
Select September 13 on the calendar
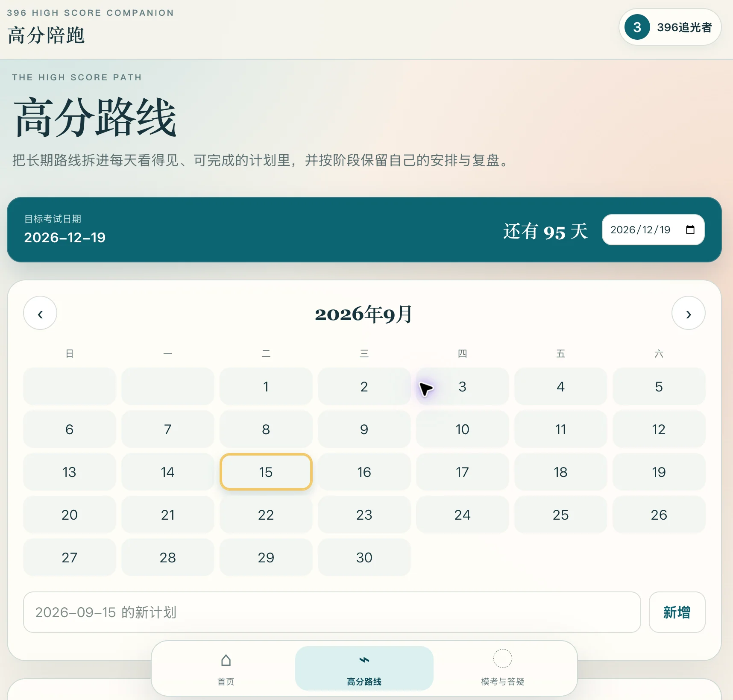pos(69,472)
